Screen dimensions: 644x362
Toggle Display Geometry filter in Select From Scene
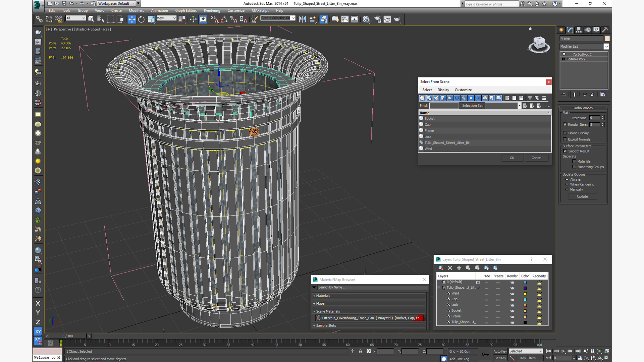[x=422, y=98]
